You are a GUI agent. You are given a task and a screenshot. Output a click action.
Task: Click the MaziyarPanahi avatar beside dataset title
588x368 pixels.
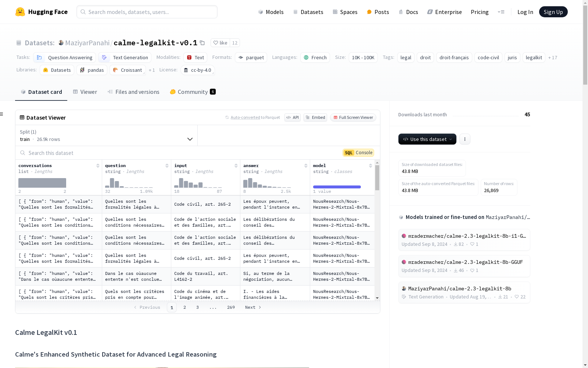tap(61, 43)
